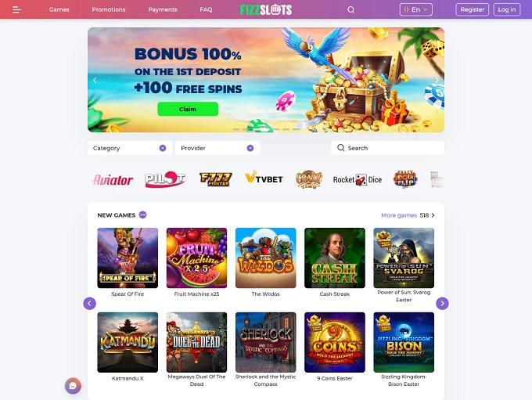Open the hamburger menu icon
The height and width of the screenshot is (400, 532).
point(16,10)
